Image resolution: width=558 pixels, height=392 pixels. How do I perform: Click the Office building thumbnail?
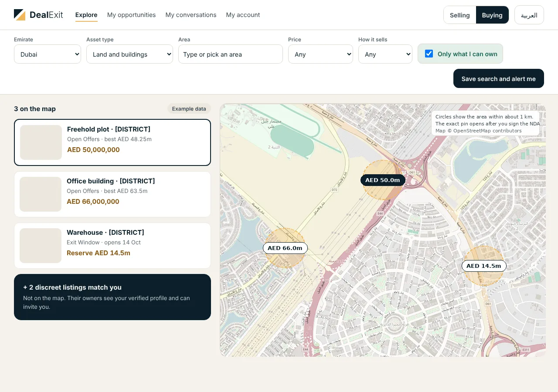click(x=41, y=194)
